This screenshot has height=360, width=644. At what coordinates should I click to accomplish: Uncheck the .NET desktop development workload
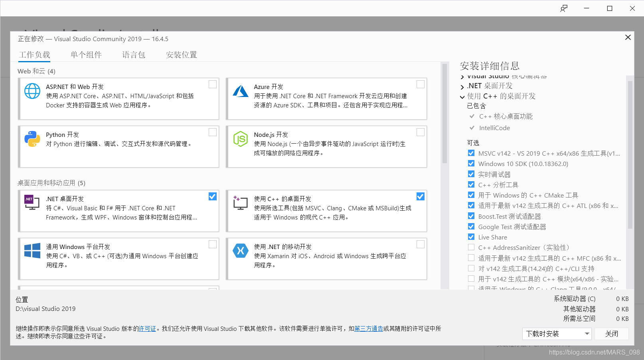pyautogui.click(x=213, y=196)
